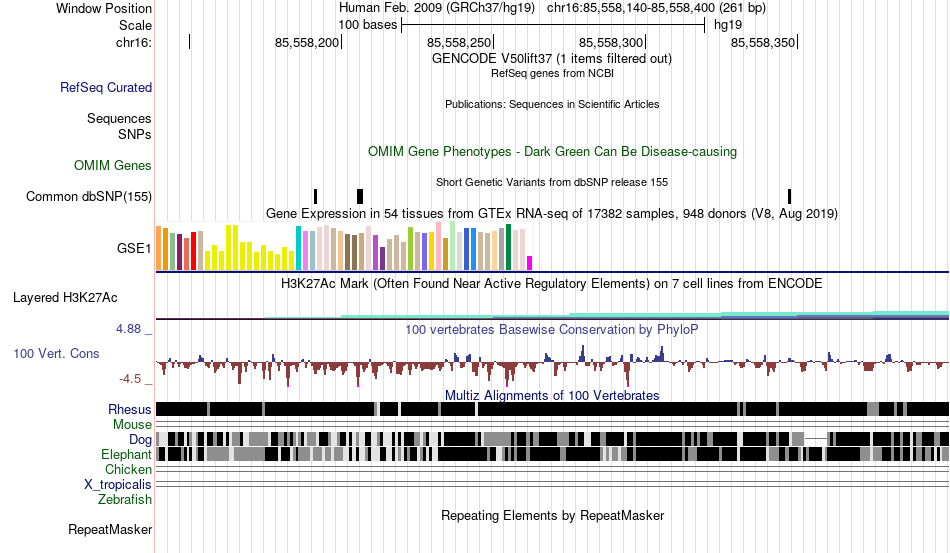
Task: Click the Rhesus species label
Action: 130,409
